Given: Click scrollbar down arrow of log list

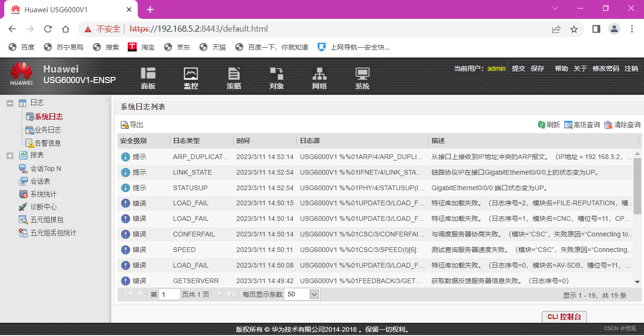Looking at the screenshot, I should pyautogui.click(x=637, y=282).
